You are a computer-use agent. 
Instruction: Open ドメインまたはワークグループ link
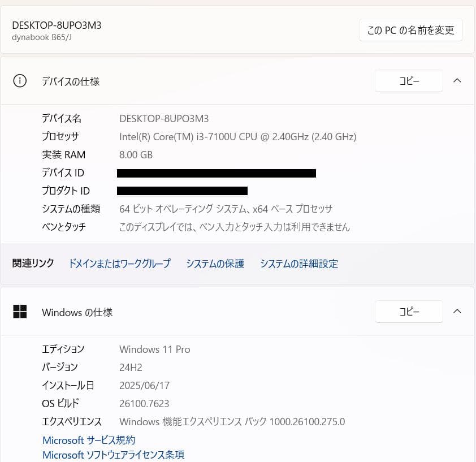point(120,264)
